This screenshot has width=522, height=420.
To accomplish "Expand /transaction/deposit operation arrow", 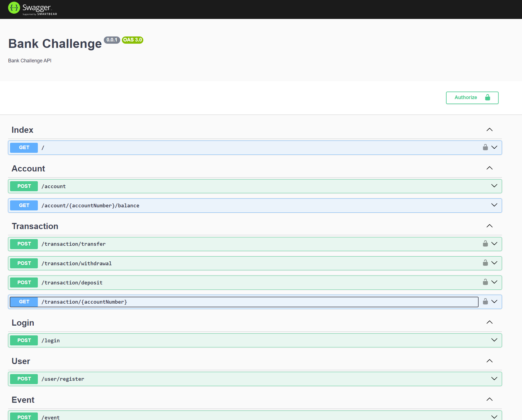I will (x=494, y=282).
